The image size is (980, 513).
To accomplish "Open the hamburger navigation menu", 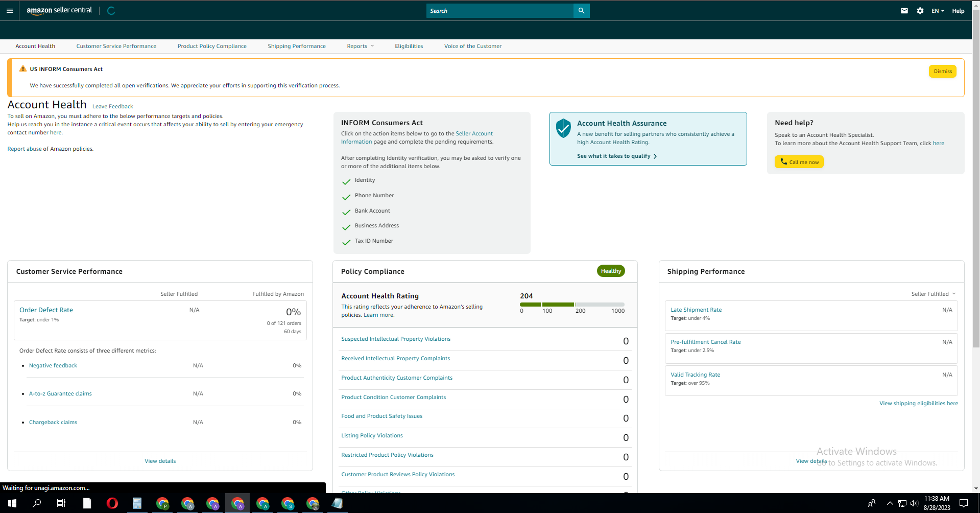I will [10, 11].
